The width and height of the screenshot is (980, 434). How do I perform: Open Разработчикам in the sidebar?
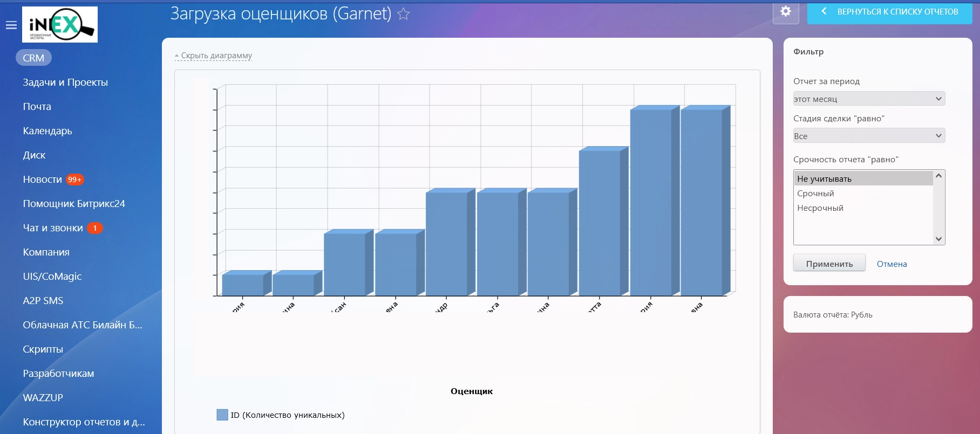coord(58,373)
